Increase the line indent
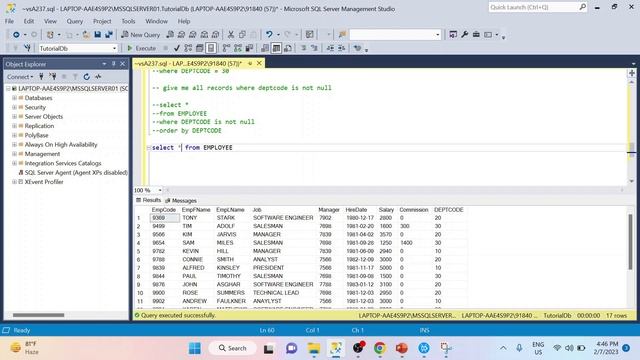Viewport: 640px width, 360px height. click(342, 48)
